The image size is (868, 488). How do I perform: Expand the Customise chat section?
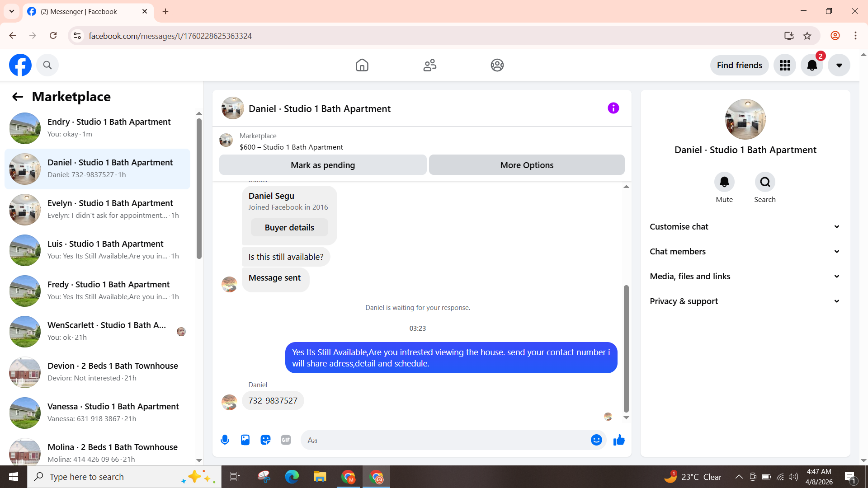pyautogui.click(x=745, y=227)
